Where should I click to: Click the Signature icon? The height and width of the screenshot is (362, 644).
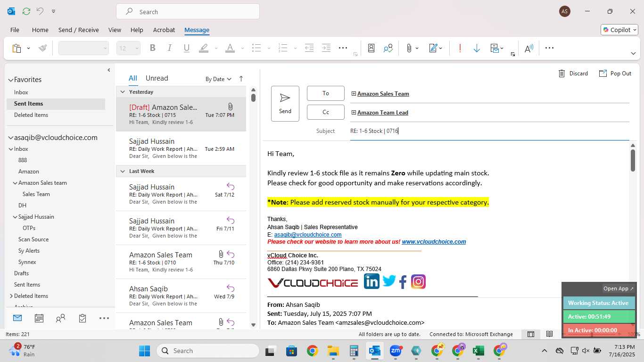coord(433,48)
